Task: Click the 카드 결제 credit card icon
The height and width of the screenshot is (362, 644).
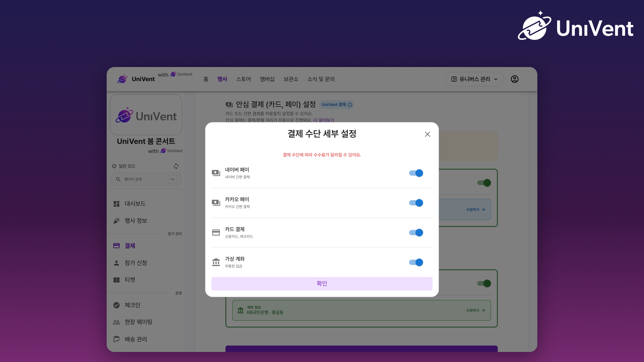Action: (x=216, y=233)
